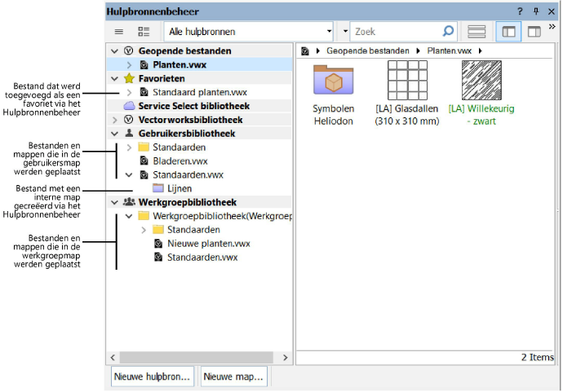Image resolution: width=563 pixels, height=392 pixels.
Task: Click the horizontal scrollbar thumb
Action: 197,358
